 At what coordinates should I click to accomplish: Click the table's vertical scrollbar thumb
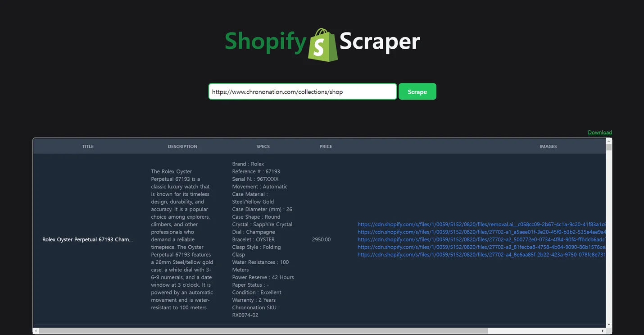click(609, 147)
